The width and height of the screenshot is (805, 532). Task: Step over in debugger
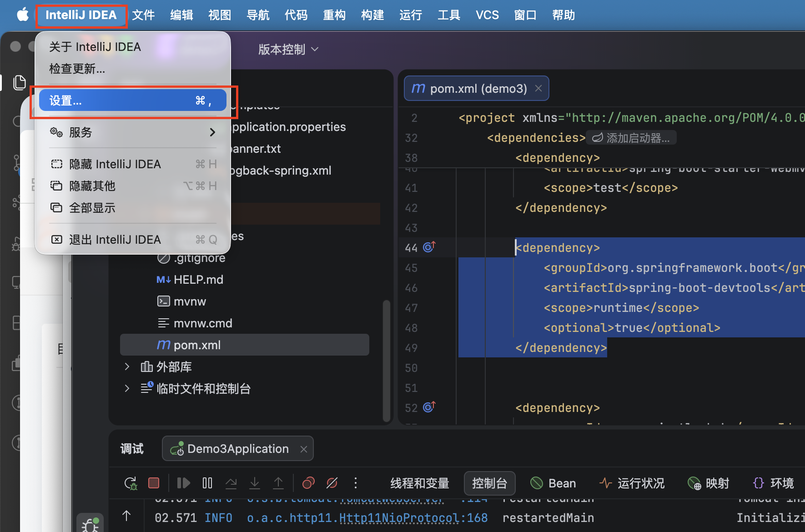pos(231,483)
